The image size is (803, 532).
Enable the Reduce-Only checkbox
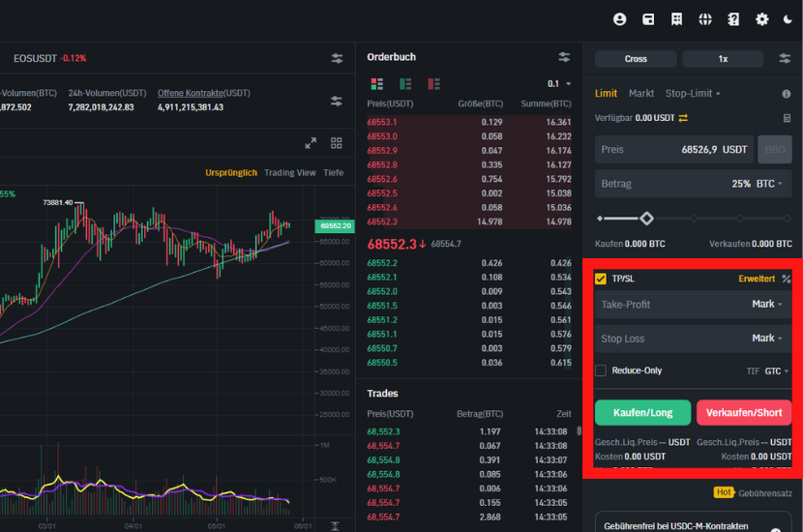[601, 370]
